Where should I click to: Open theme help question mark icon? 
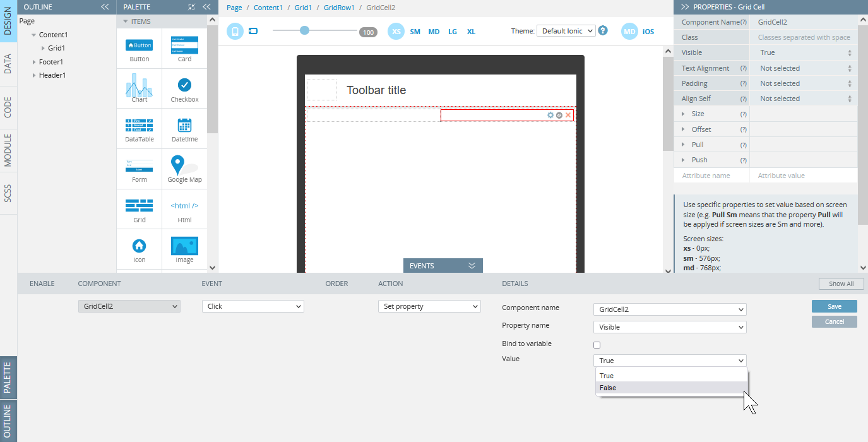coord(603,30)
